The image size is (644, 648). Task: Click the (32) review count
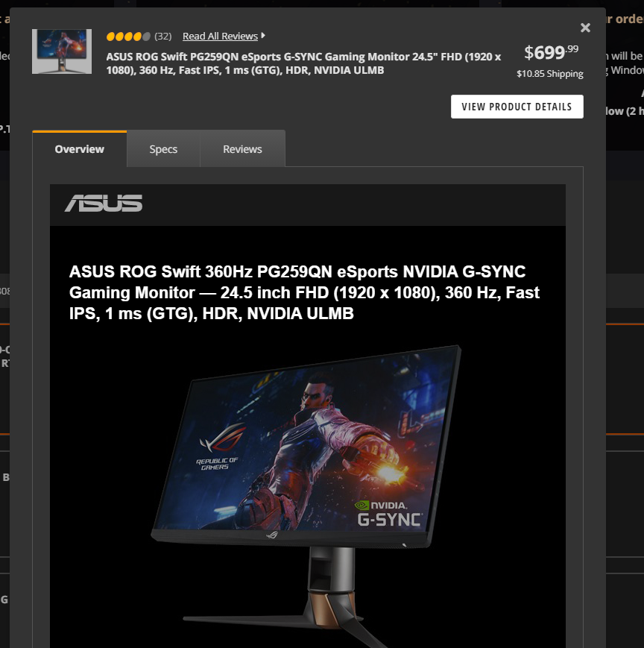(x=162, y=37)
